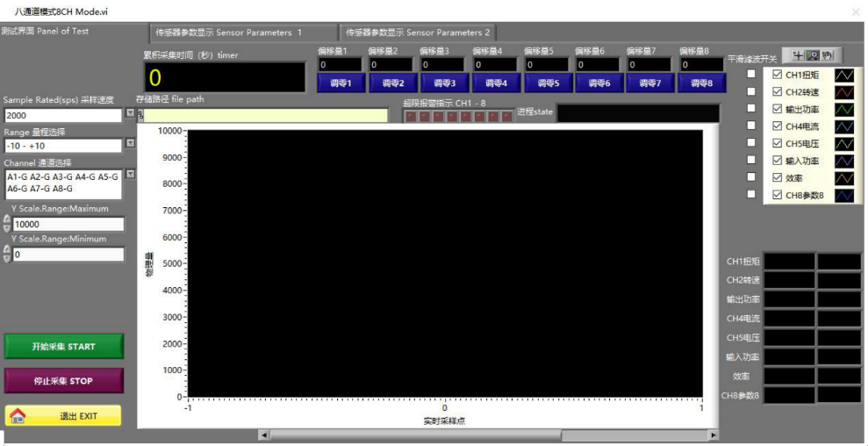
Task: Open the Range 量程选择 dropdown arrow
Action: point(131,144)
